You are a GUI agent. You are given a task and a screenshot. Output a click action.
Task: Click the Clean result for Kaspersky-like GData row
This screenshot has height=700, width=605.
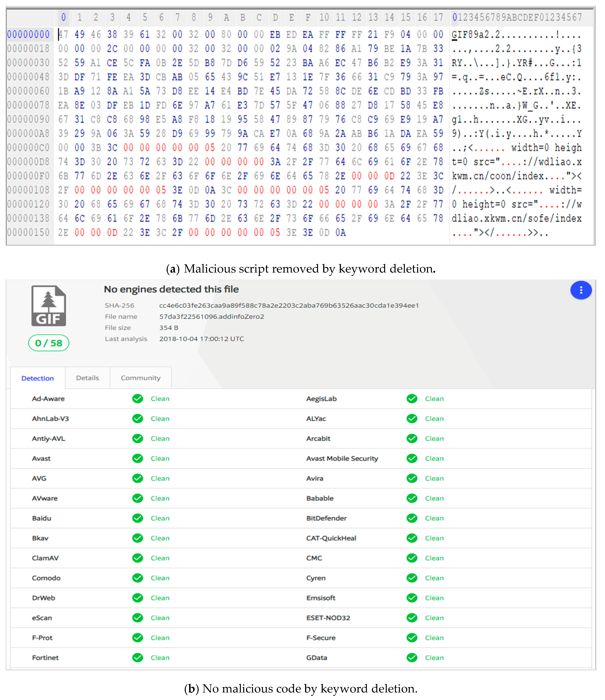point(434,657)
